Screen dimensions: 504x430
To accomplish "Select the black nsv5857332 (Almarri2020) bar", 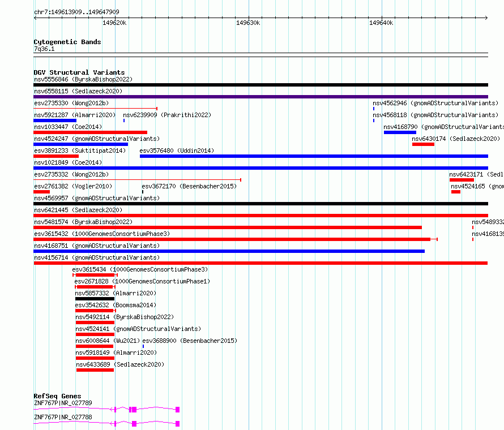I will tap(95, 299).
